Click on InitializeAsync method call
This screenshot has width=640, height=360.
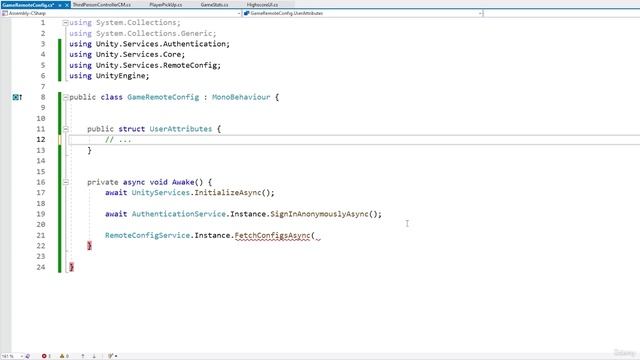[228, 193]
